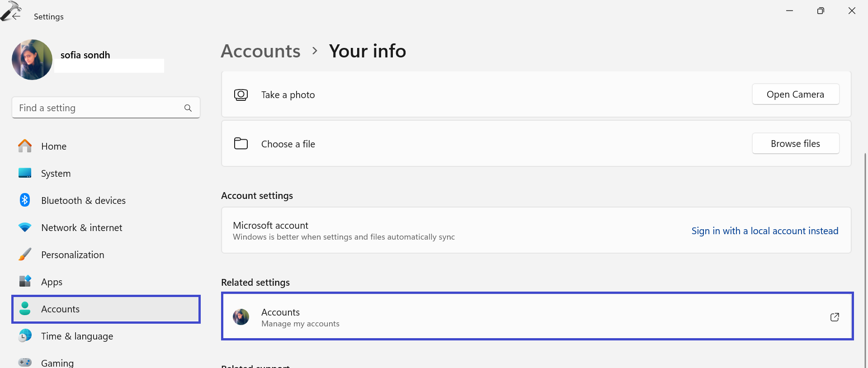
Task: Click the open external icon for Manage my accounts
Action: tap(835, 317)
